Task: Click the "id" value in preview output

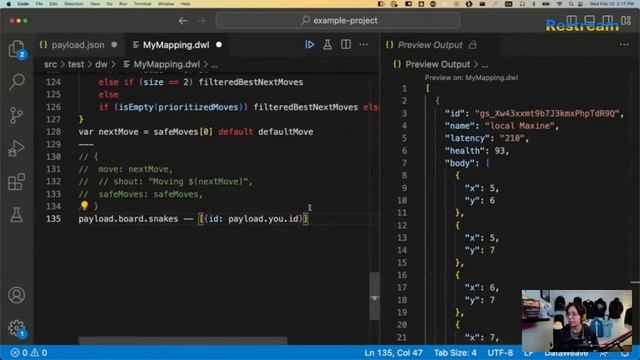Action: 547,113
